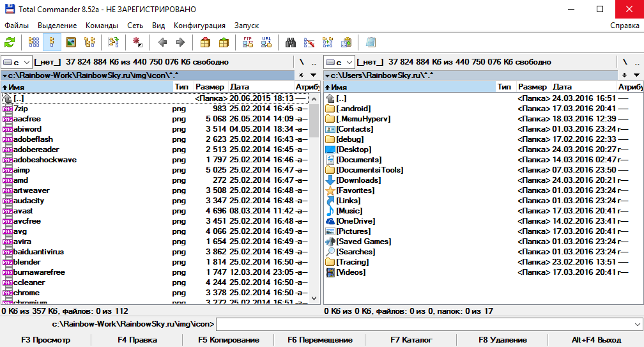Click the Saved Games folder icon
This screenshot has width=644, height=347.
(x=330, y=242)
